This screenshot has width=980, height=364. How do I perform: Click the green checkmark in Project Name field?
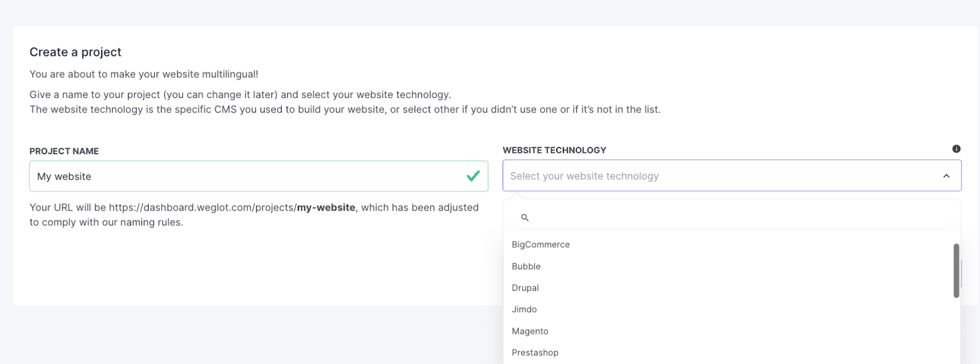pyautogui.click(x=473, y=176)
